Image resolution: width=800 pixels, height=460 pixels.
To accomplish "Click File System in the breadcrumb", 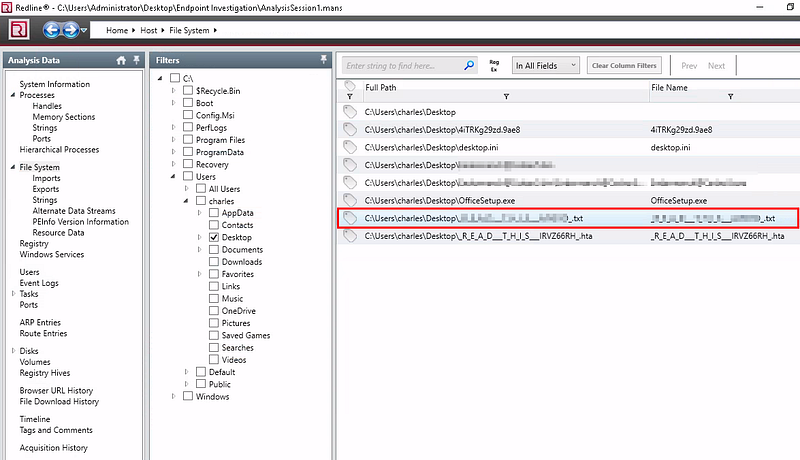I will click(x=189, y=30).
